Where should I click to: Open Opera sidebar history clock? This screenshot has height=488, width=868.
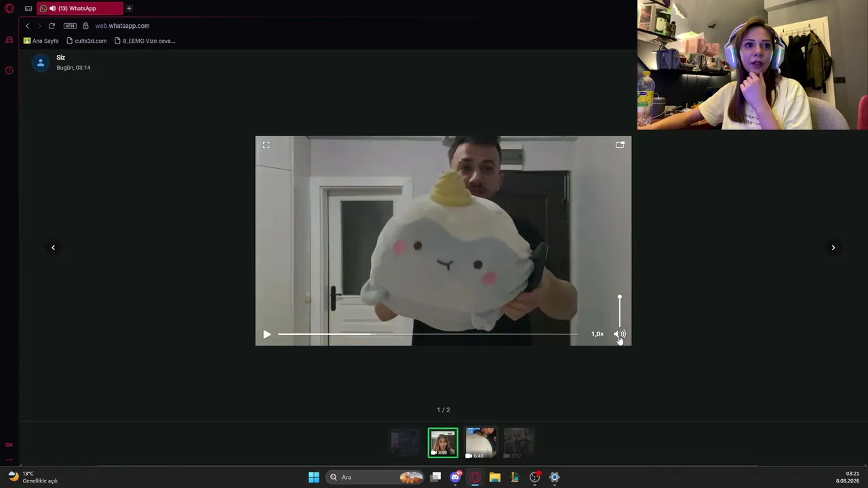(x=9, y=70)
